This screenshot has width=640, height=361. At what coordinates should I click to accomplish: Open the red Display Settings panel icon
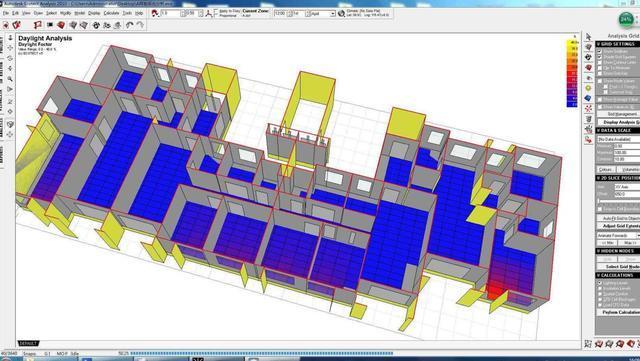(588, 67)
